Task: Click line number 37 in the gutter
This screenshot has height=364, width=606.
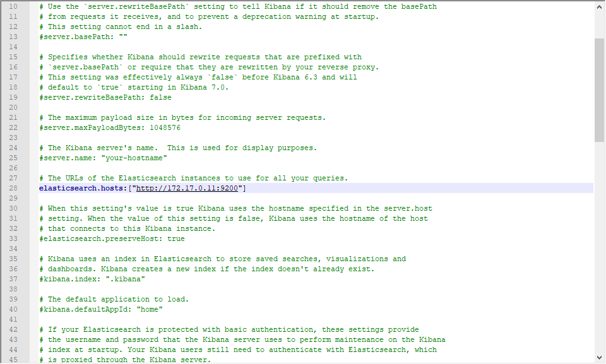Action: click(13, 279)
